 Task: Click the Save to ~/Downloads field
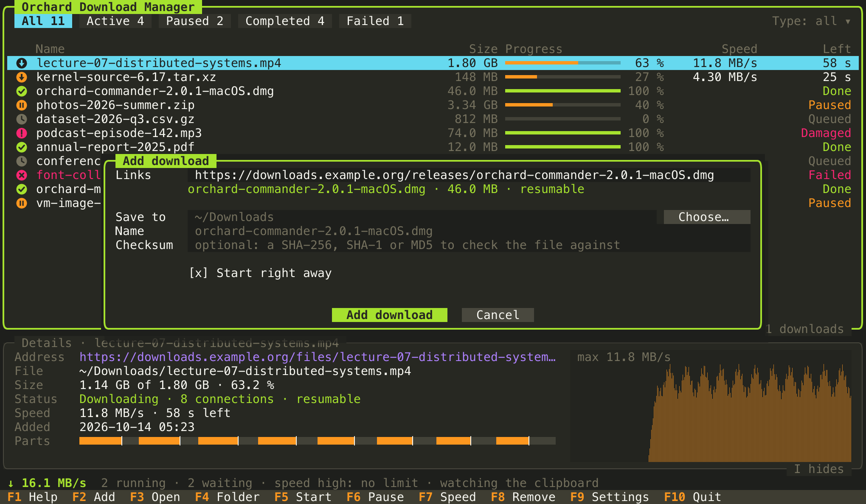coord(422,217)
